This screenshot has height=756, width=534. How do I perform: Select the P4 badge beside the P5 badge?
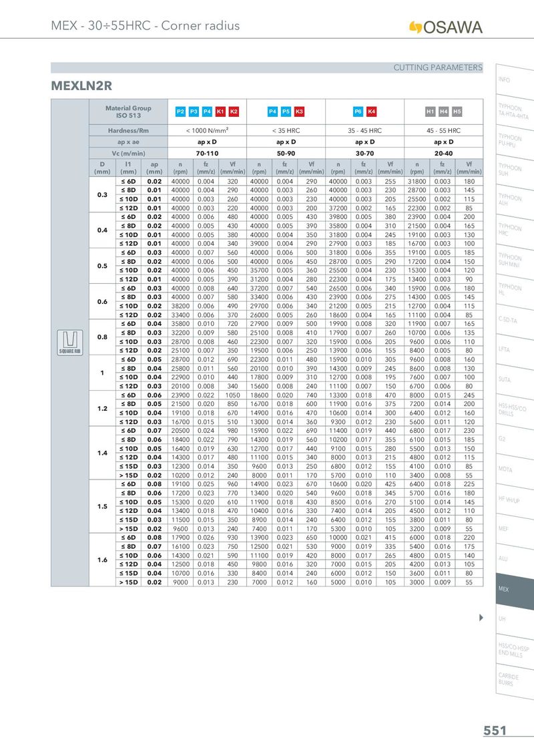[x=272, y=112]
